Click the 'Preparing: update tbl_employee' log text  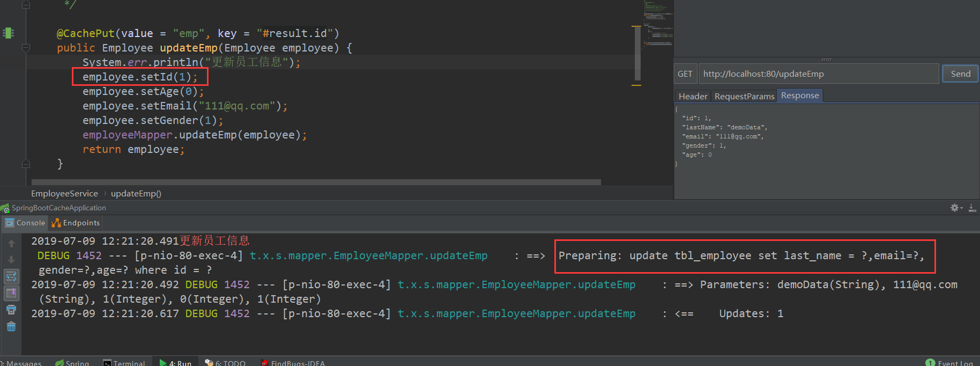655,255
